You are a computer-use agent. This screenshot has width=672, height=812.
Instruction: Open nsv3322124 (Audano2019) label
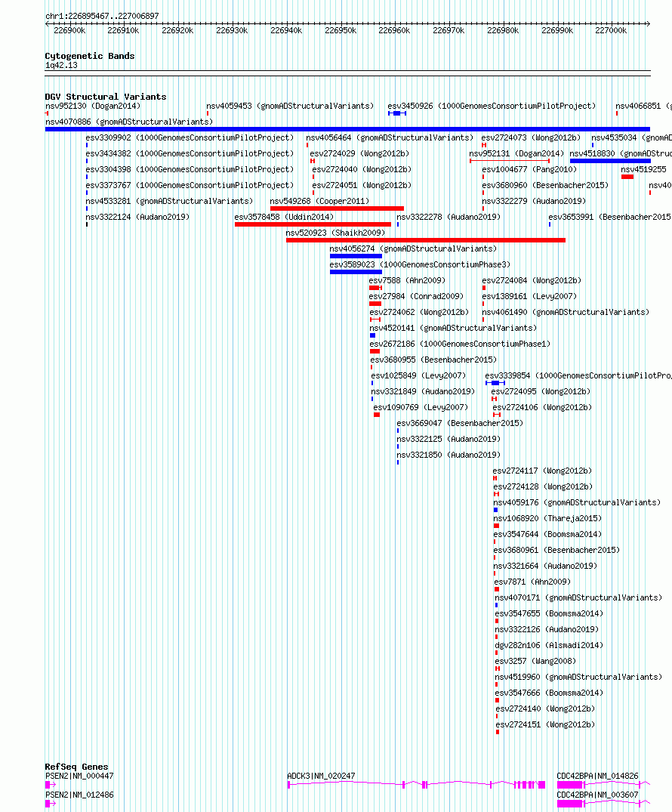[x=137, y=217]
